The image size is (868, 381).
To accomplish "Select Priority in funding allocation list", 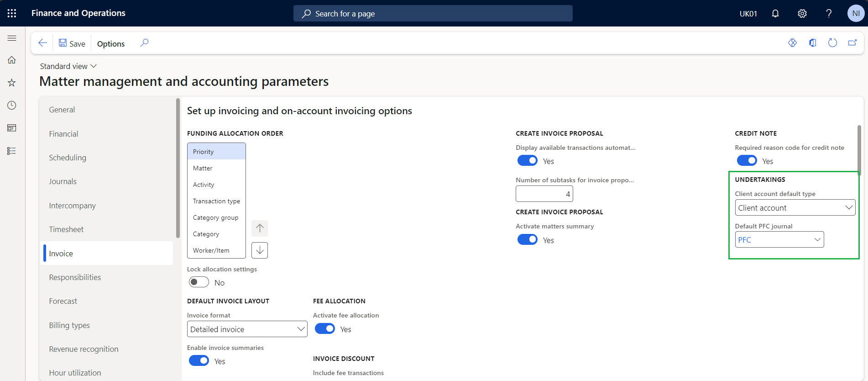I will (216, 152).
